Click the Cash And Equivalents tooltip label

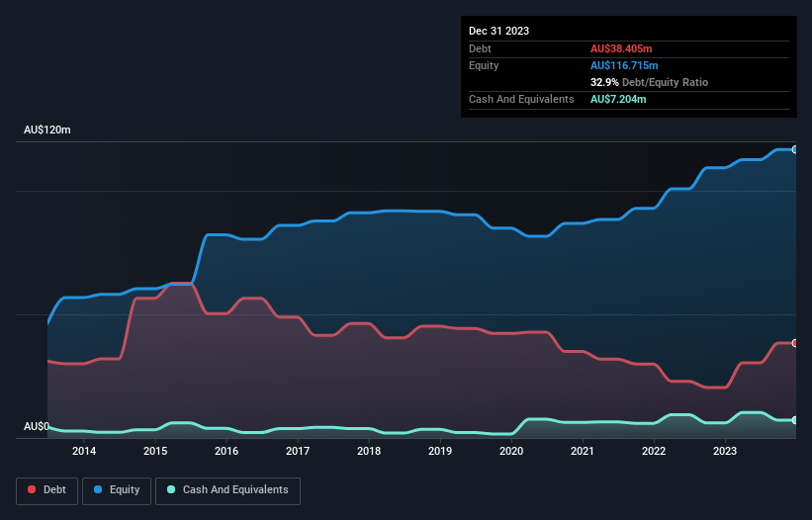[x=521, y=99]
